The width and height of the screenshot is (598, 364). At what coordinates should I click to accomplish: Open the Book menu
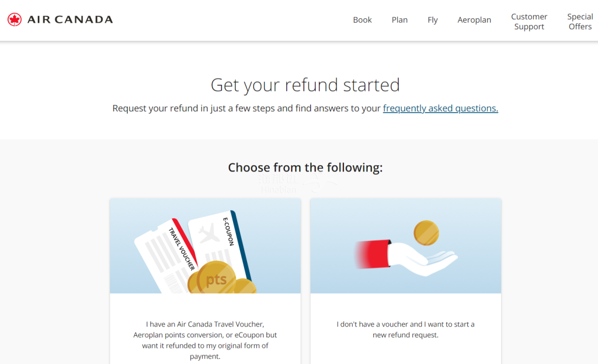click(362, 20)
